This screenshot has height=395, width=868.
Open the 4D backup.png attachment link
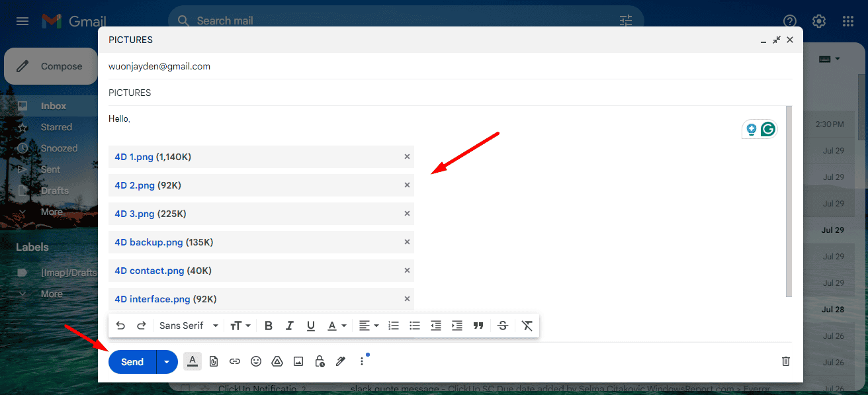point(149,242)
